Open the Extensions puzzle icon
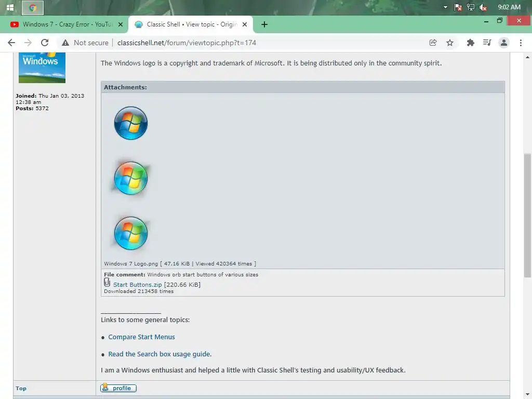Viewport: 532px width, 399px height. (470, 43)
